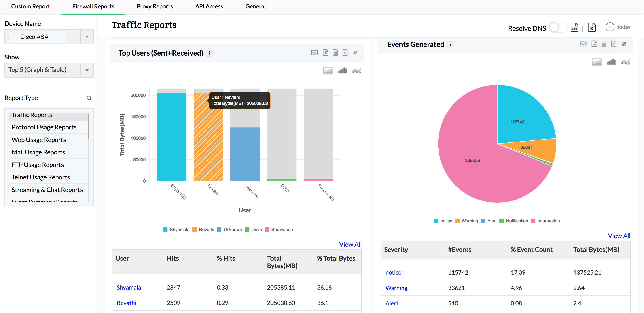The width and height of the screenshot is (644, 313).
Task: Open the Show dropdown for Top 5 options
Action: coord(87,70)
